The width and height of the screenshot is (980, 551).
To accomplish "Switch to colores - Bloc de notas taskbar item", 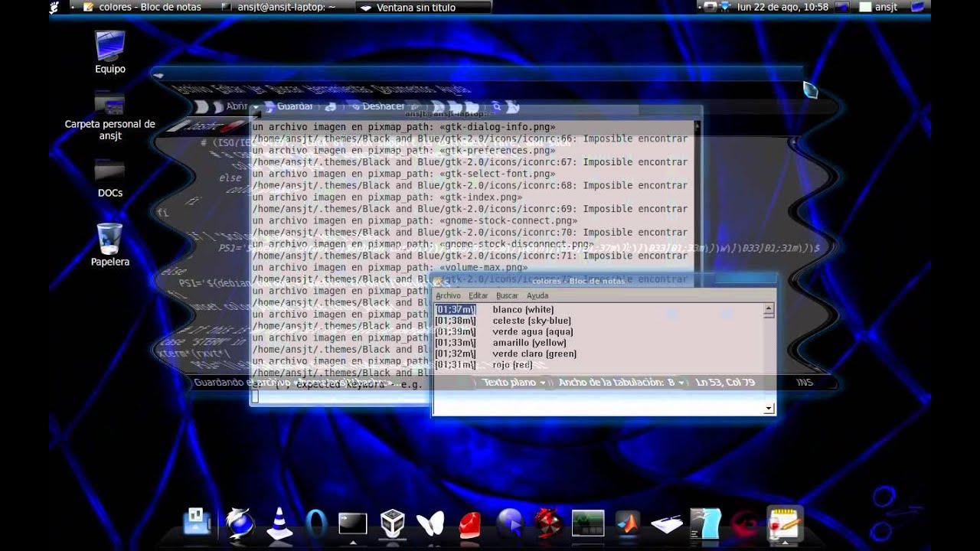I will pos(142,7).
